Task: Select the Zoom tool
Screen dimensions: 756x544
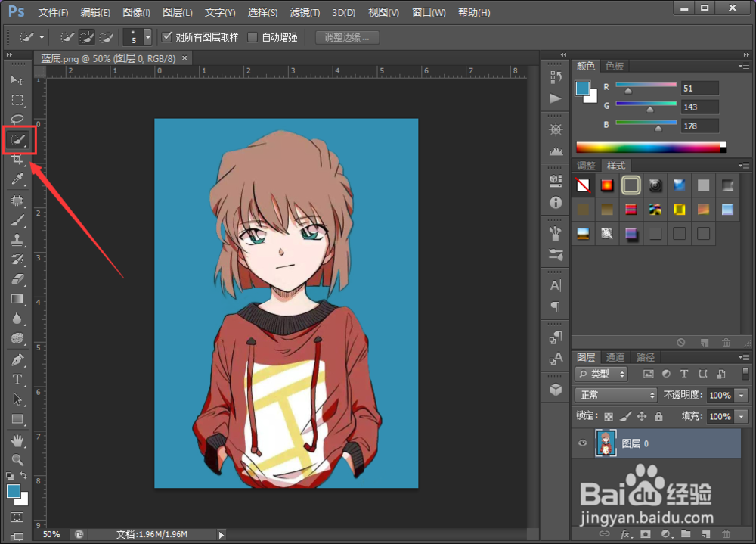Action: coord(17,459)
